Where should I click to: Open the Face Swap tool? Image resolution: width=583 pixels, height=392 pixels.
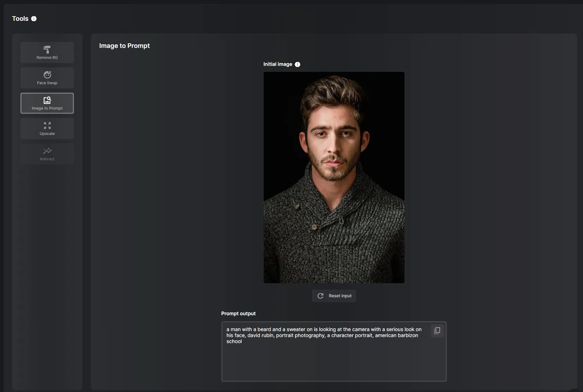coord(47,78)
